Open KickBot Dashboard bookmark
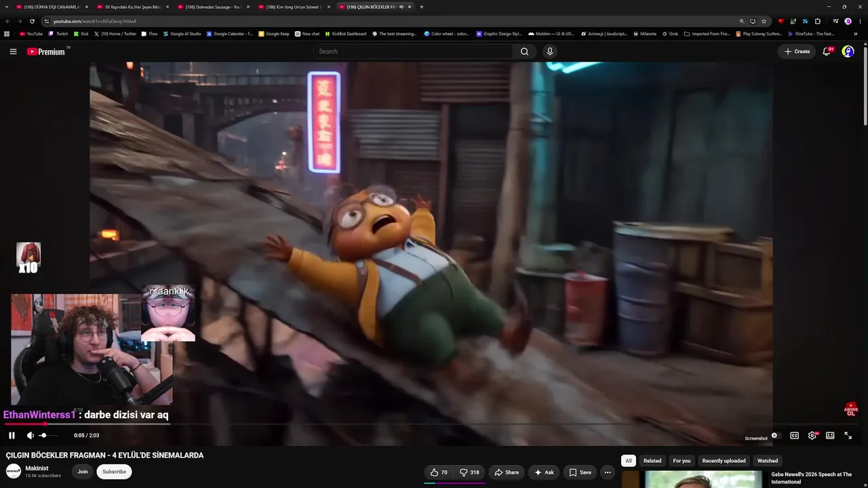The image size is (868, 488). tap(345, 34)
